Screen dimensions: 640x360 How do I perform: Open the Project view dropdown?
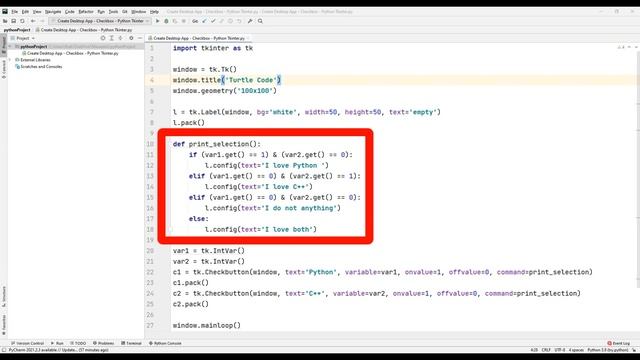coord(23,38)
